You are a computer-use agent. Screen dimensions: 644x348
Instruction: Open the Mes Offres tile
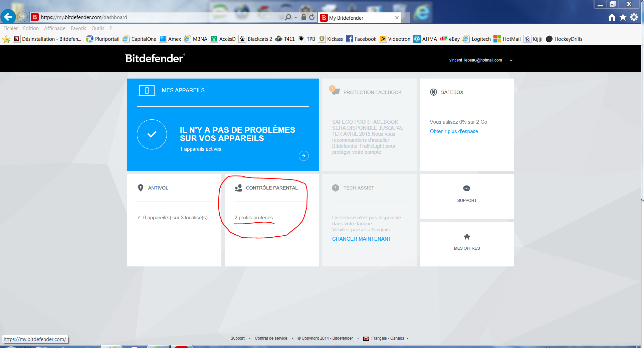pos(467,244)
